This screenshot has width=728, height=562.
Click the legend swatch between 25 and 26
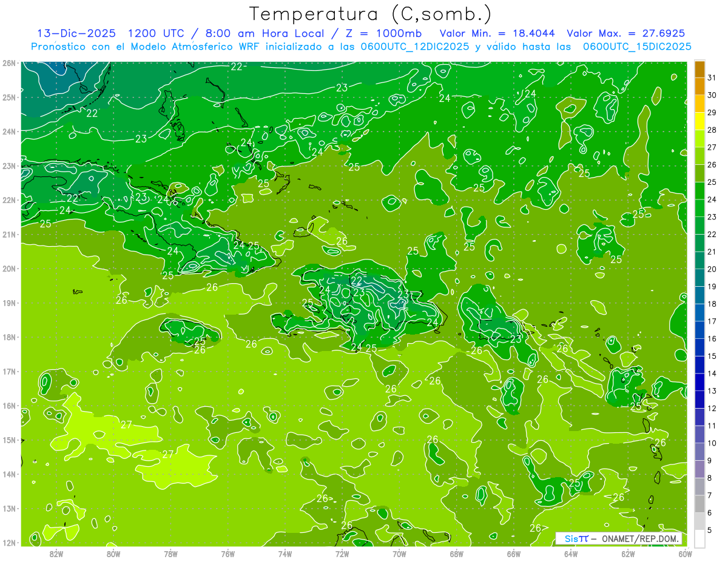pos(699,173)
